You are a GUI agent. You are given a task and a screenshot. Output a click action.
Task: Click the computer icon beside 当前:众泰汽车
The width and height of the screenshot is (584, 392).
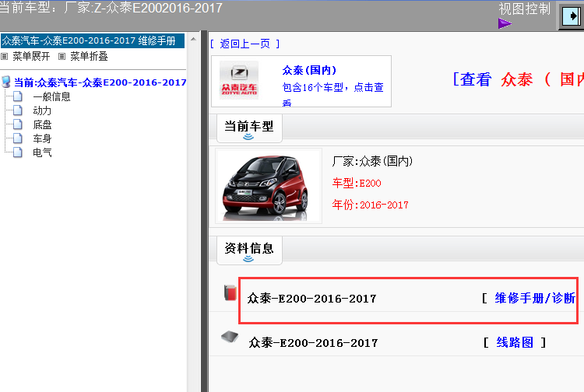[x=6, y=82]
